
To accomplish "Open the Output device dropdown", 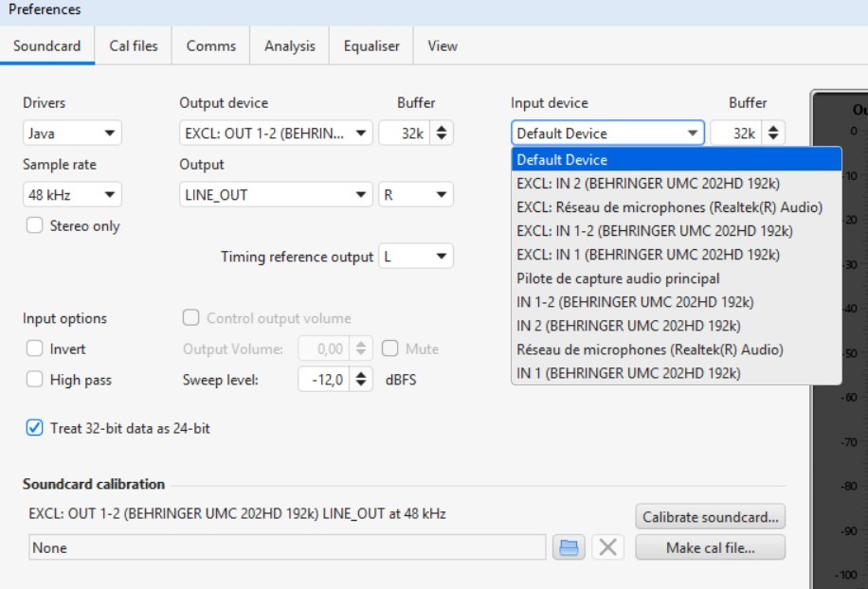I will [x=276, y=134].
